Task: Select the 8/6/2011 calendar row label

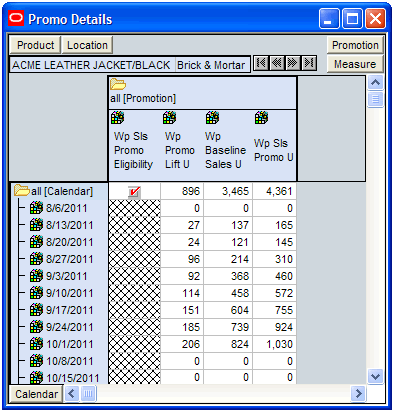Action: (x=67, y=208)
